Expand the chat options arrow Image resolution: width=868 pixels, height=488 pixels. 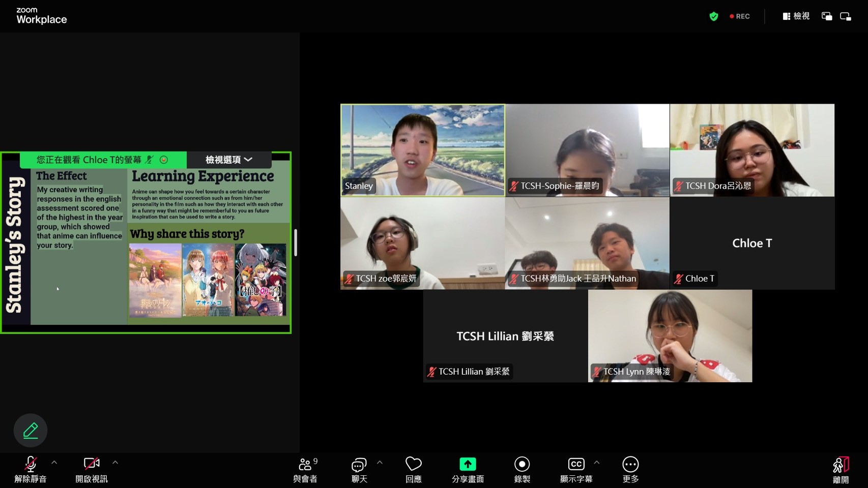(380, 463)
